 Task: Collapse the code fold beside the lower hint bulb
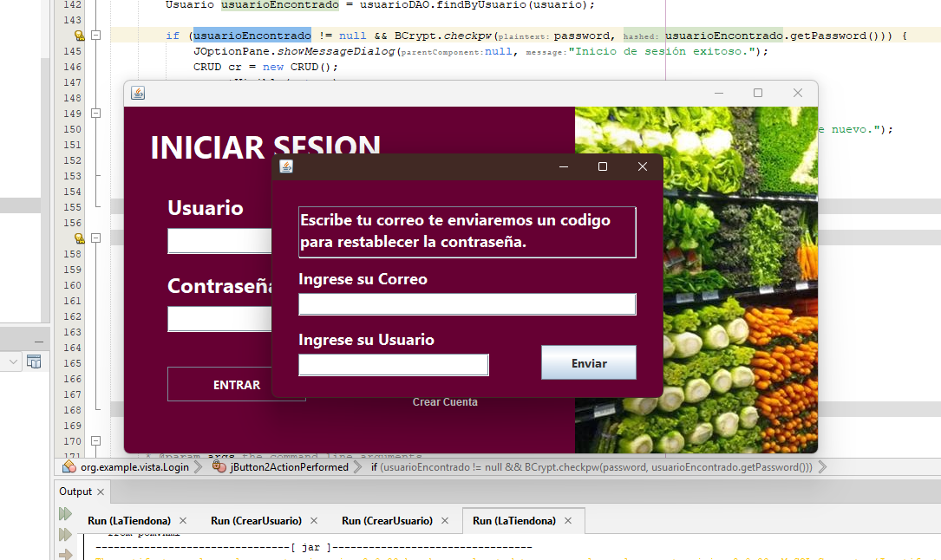[x=95, y=238]
